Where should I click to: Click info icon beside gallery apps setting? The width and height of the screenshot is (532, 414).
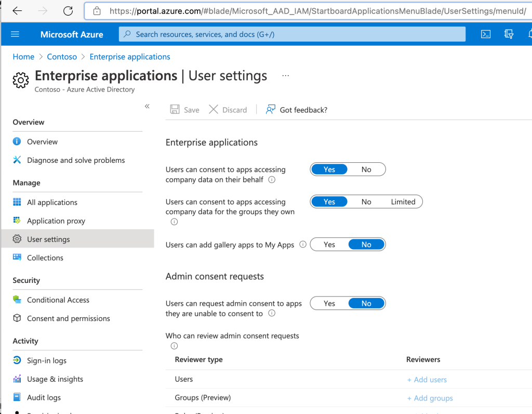point(303,244)
